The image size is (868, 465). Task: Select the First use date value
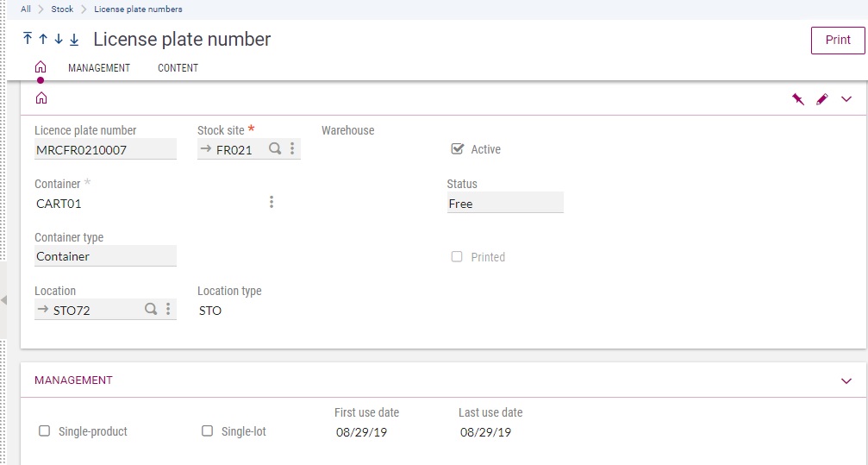pyautogui.click(x=361, y=432)
